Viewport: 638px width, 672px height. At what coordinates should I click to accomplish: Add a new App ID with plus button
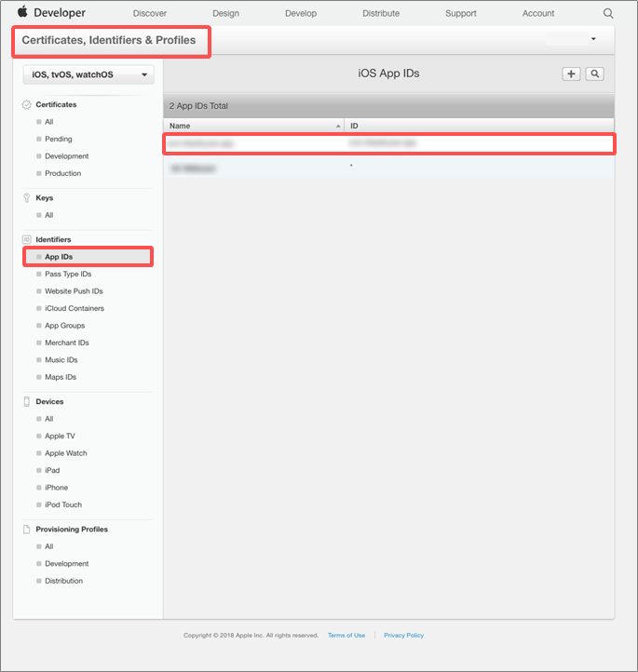point(571,74)
